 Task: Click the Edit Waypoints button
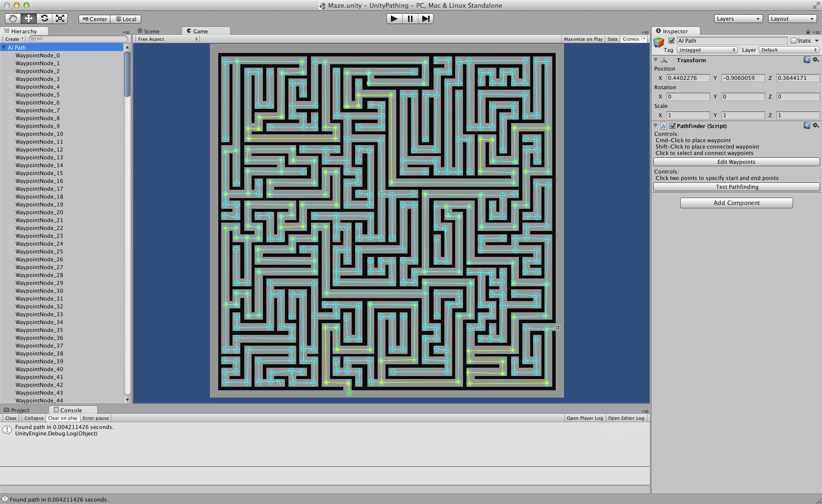click(736, 162)
